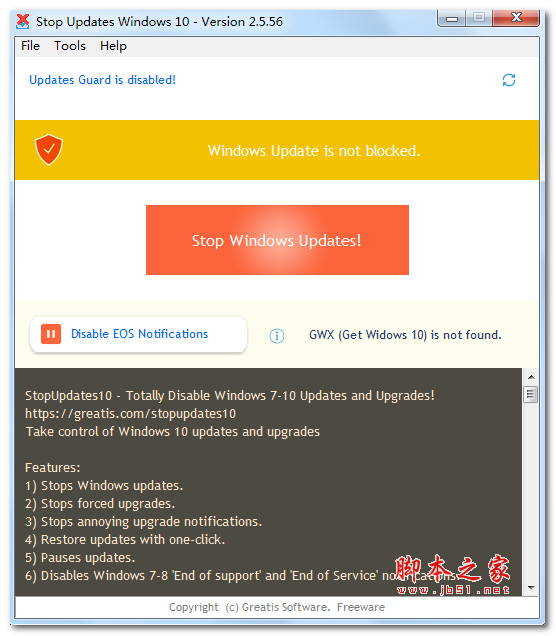The width and height of the screenshot is (556, 636).
Task: Click the scroll up arrow in log pane
Action: point(531,377)
